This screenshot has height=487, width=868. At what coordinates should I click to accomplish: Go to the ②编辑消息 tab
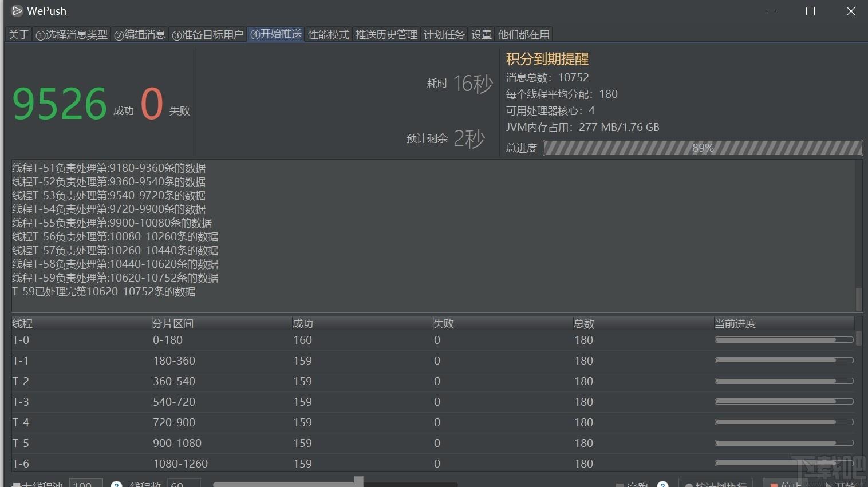(x=140, y=35)
